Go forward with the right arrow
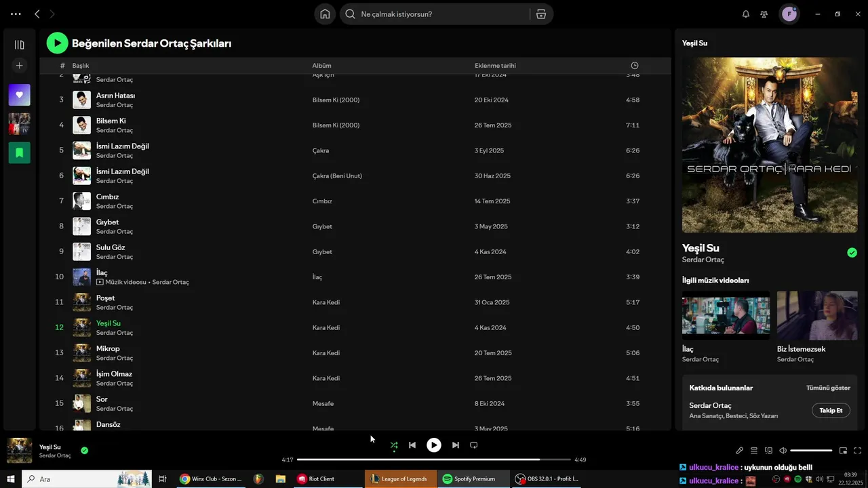 click(53, 14)
